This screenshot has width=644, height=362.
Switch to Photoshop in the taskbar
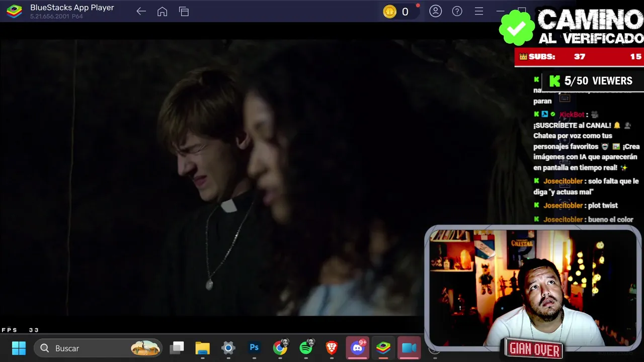coord(254,348)
